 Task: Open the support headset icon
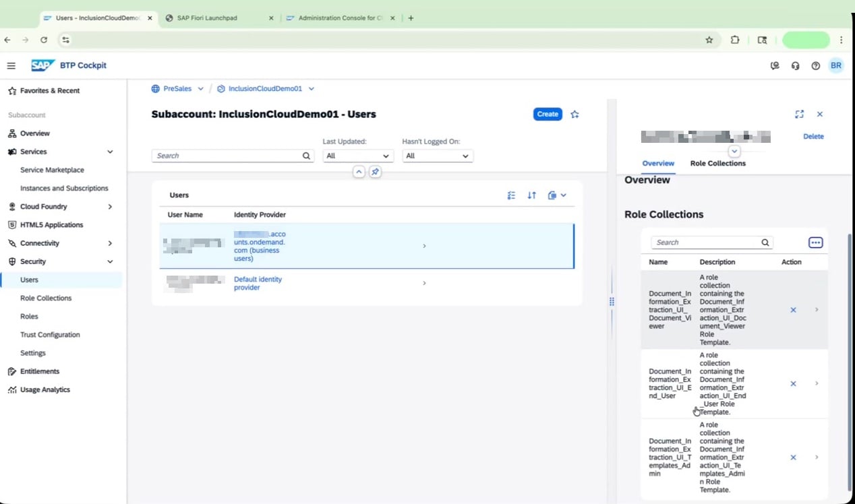point(795,66)
